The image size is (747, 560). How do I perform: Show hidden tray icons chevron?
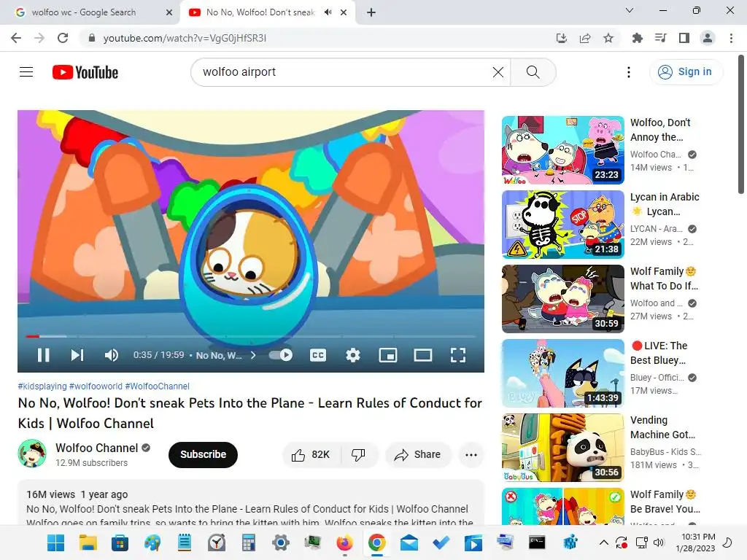(603, 542)
